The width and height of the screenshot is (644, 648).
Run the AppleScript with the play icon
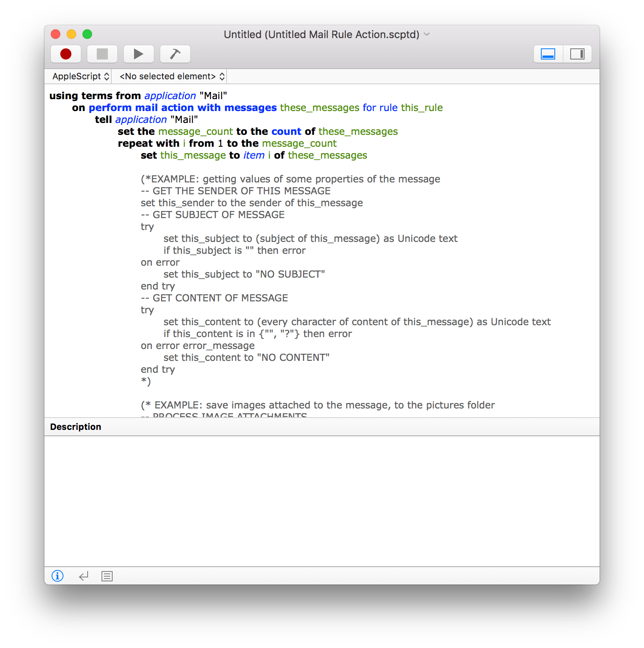pos(138,54)
